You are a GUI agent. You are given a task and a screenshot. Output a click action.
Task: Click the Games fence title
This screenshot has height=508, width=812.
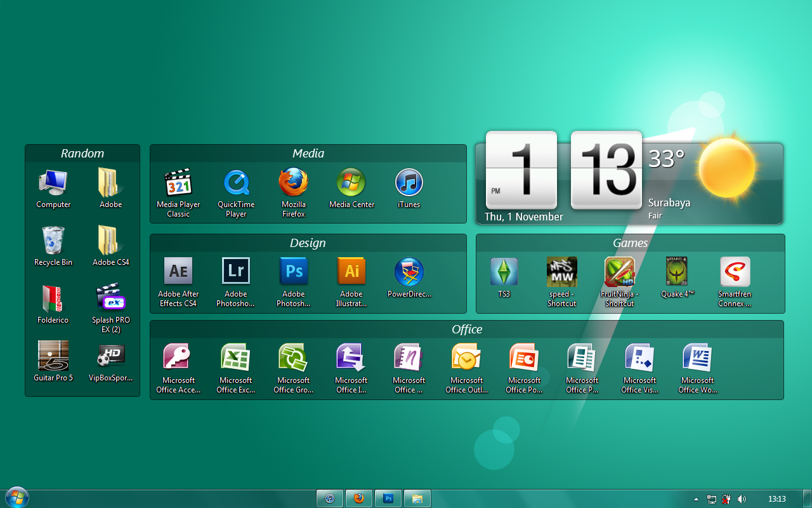tap(631, 243)
